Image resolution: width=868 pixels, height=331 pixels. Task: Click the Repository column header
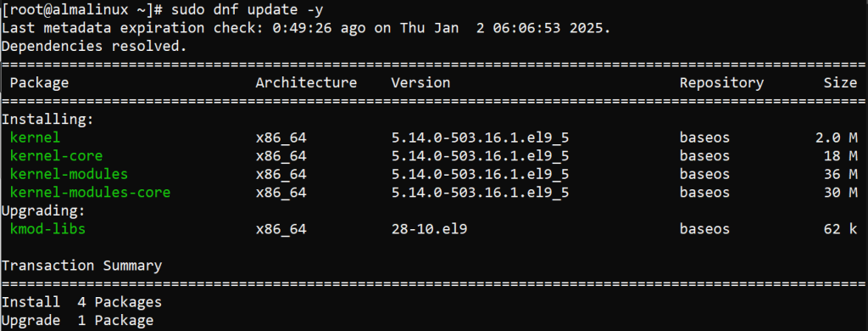click(721, 83)
